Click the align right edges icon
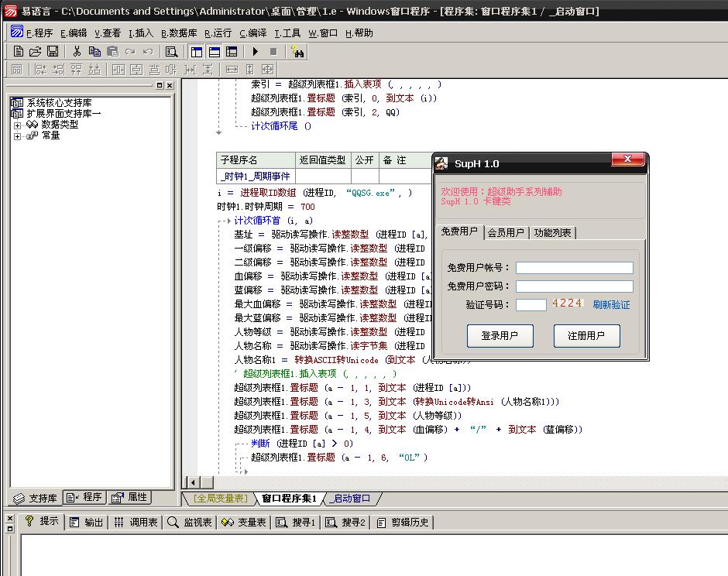The width and height of the screenshot is (728, 576). (59, 70)
